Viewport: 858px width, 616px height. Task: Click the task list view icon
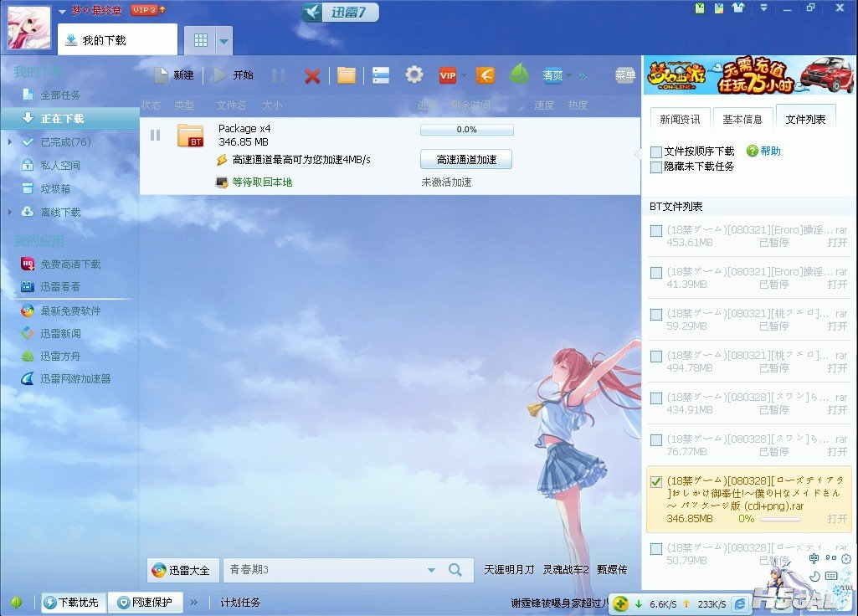click(x=381, y=75)
